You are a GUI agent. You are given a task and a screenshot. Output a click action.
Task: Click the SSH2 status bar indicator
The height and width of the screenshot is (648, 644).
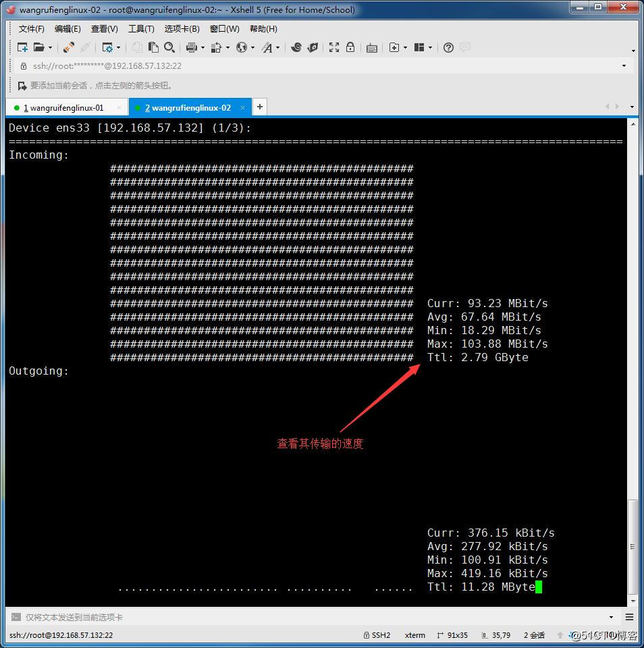377,635
